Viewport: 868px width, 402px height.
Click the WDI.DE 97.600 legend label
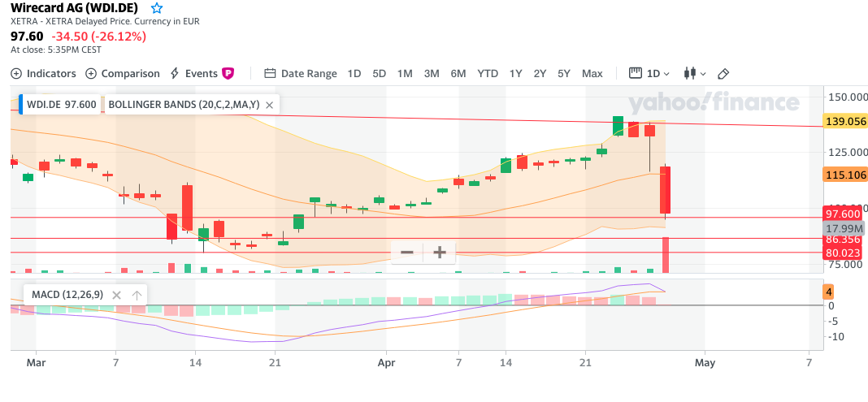pyautogui.click(x=61, y=105)
